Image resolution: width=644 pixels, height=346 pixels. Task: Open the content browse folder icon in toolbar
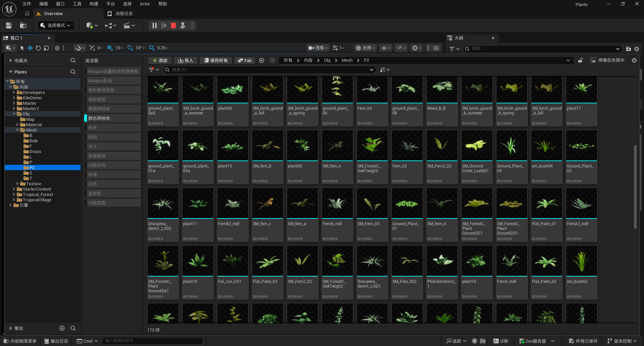click(23, 26)
